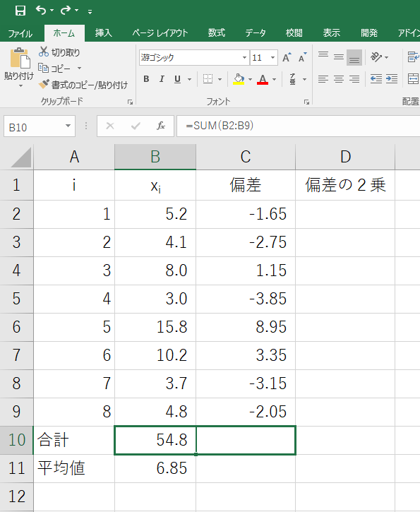Click the 游ゴシック font name box
This screenshot has width=420, height=512.
click(190, 58)
